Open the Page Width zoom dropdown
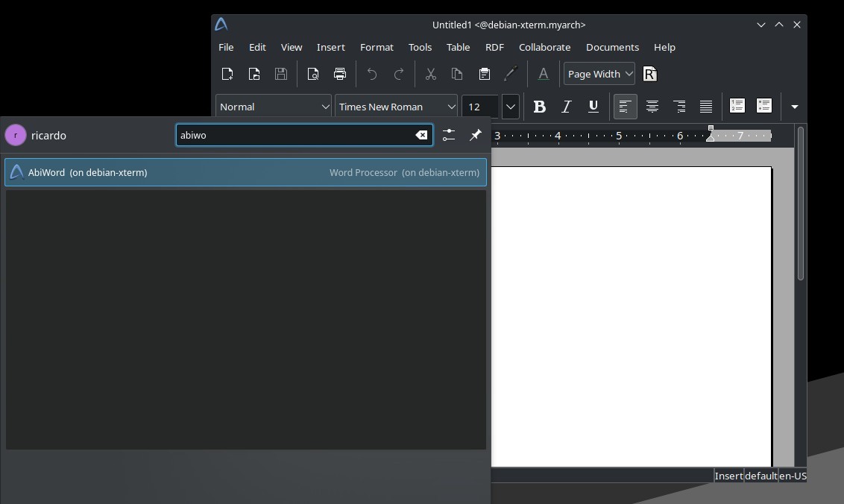The image size is (844, 504). click(x=599, y=74)
